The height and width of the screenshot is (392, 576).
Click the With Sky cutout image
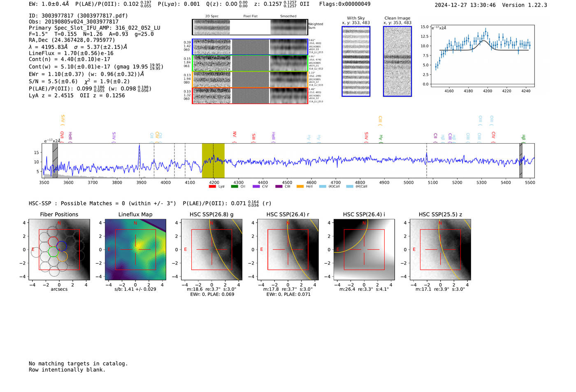[x=356, y=61]
